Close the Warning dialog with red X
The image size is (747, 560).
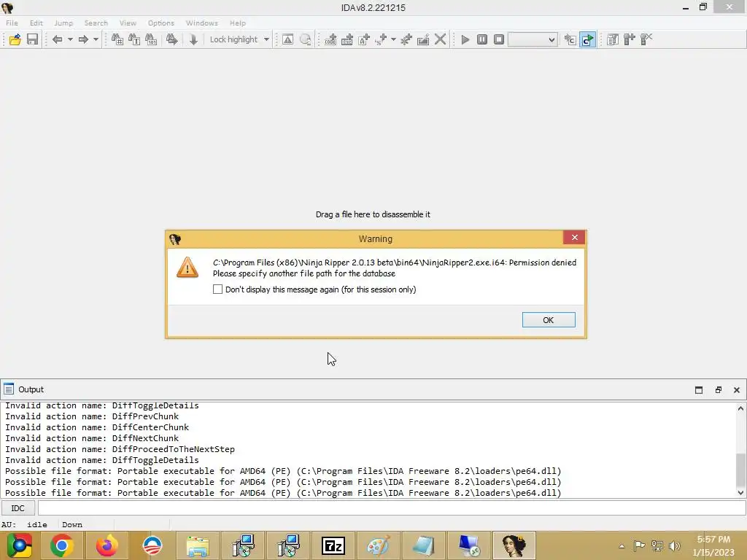[575, 238]
